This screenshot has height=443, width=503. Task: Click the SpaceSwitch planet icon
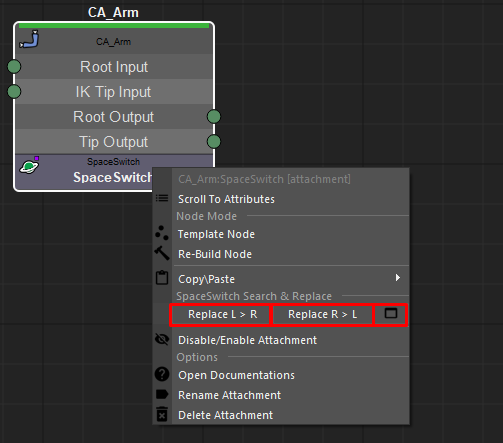click(29, 165)
